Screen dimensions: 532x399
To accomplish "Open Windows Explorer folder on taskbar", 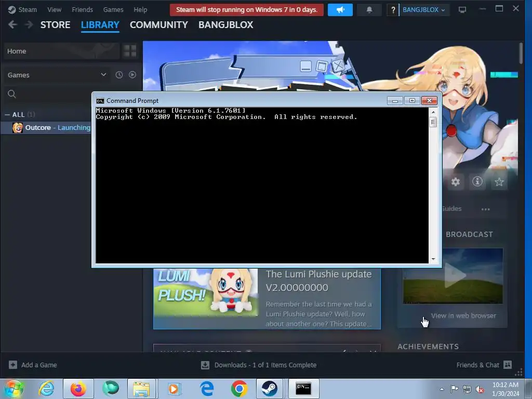I will point(141,389).
